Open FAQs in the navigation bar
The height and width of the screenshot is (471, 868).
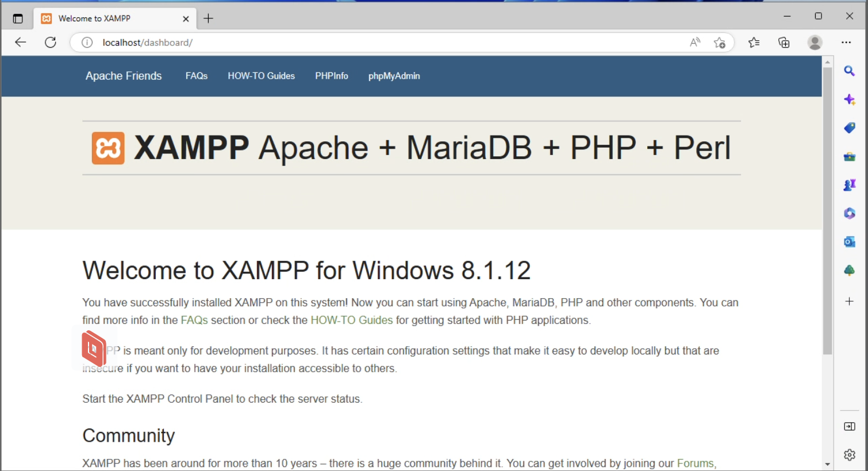point(196,76)
